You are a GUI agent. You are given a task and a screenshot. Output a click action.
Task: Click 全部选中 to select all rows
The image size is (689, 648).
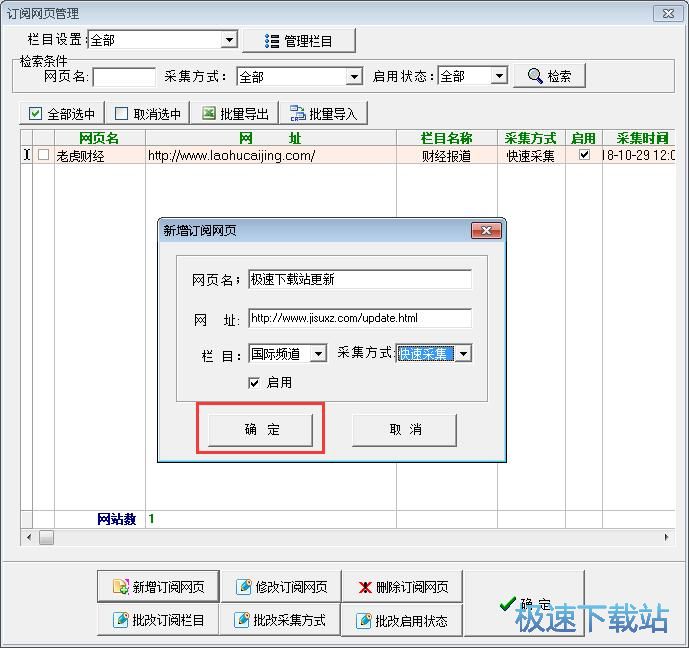click(62, 114)
